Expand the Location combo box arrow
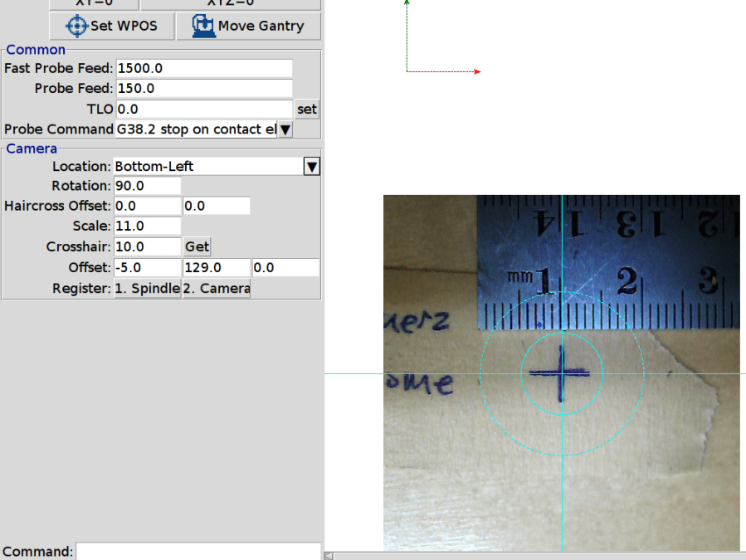 pyautogui.click(x=311, y=166)
